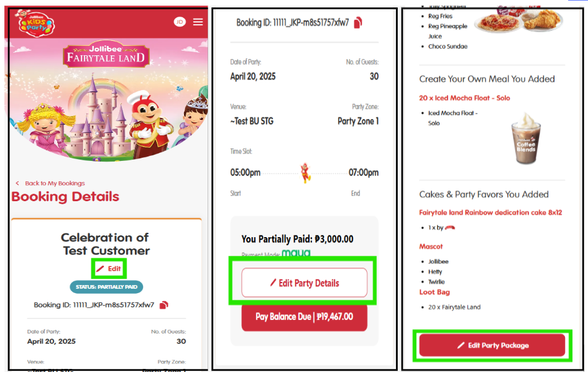Viewport: 588px width, 372px height.
Task: Open the hamburger menu icon
Action: point(198,22)
